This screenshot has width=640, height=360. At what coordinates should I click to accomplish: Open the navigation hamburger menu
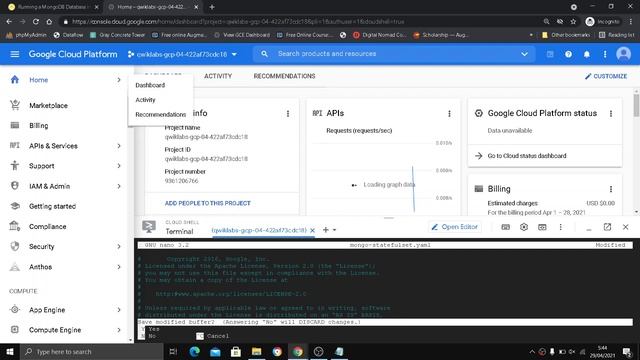pos(15,54)
